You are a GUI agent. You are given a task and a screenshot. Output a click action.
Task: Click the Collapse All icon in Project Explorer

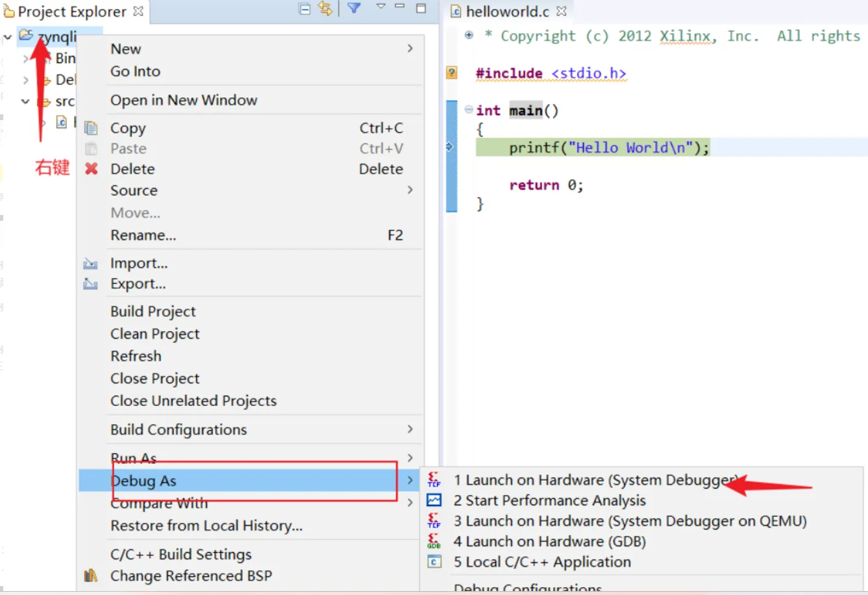pyautogui.click(x=304, y=9)
